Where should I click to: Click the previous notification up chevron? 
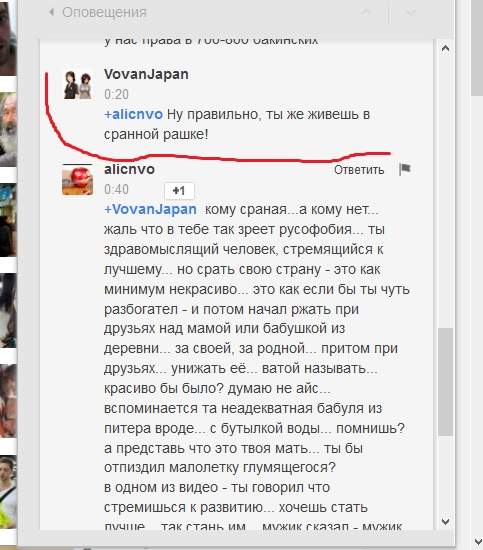click(366, 13)
